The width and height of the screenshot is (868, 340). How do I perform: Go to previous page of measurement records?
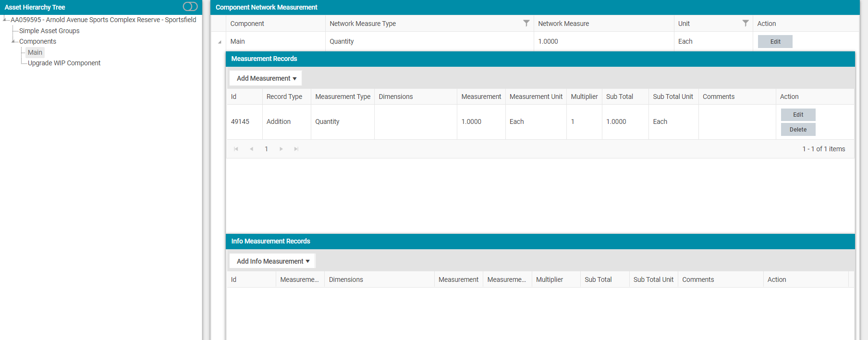click(x=251, y=149)
